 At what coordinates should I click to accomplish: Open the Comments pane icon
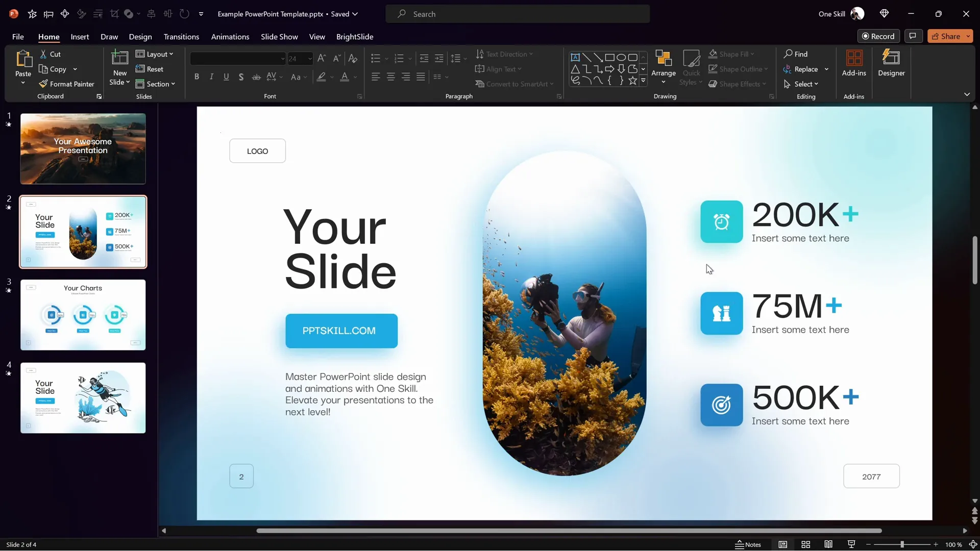913,36
